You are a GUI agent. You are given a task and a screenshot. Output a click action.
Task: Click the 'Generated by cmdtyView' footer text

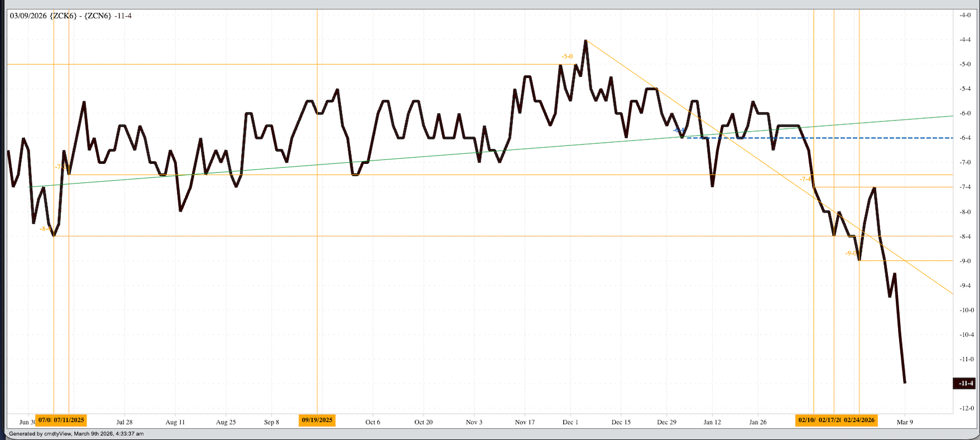point(76,434)
